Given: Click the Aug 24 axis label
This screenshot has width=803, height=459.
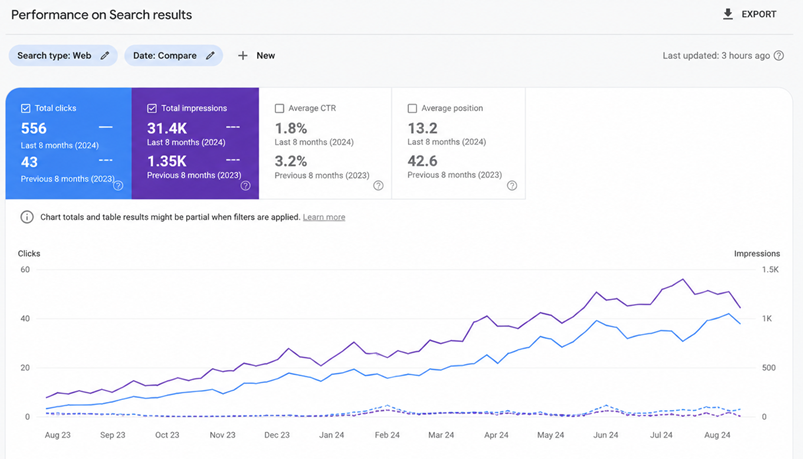Looking at the screenshot, I should pyautogui.click(x=717, y=435).
